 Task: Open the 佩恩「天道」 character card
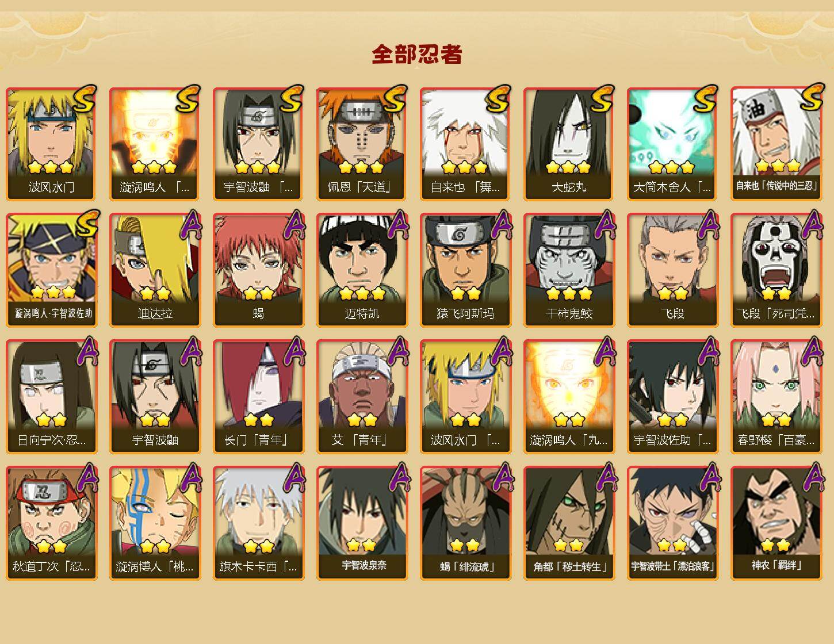(x=362, y=144)
